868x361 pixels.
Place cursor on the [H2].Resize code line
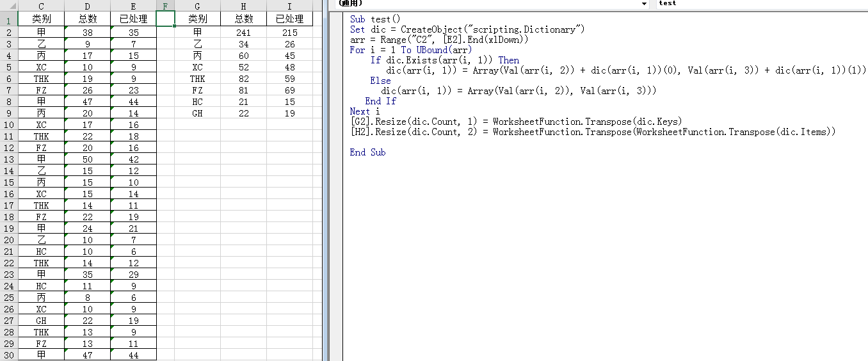(593, 132)
